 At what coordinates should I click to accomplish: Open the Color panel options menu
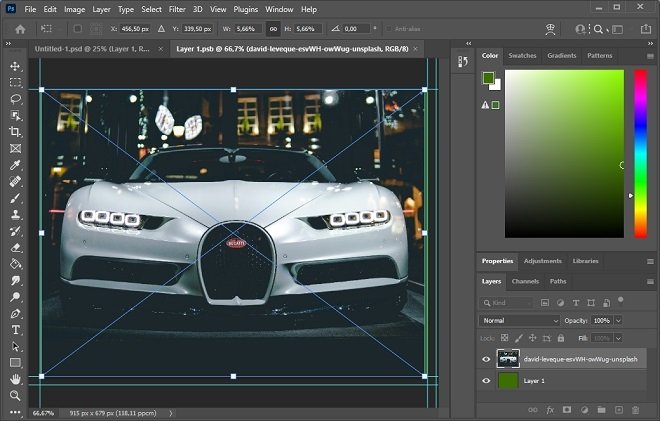[x=650, y=56]
